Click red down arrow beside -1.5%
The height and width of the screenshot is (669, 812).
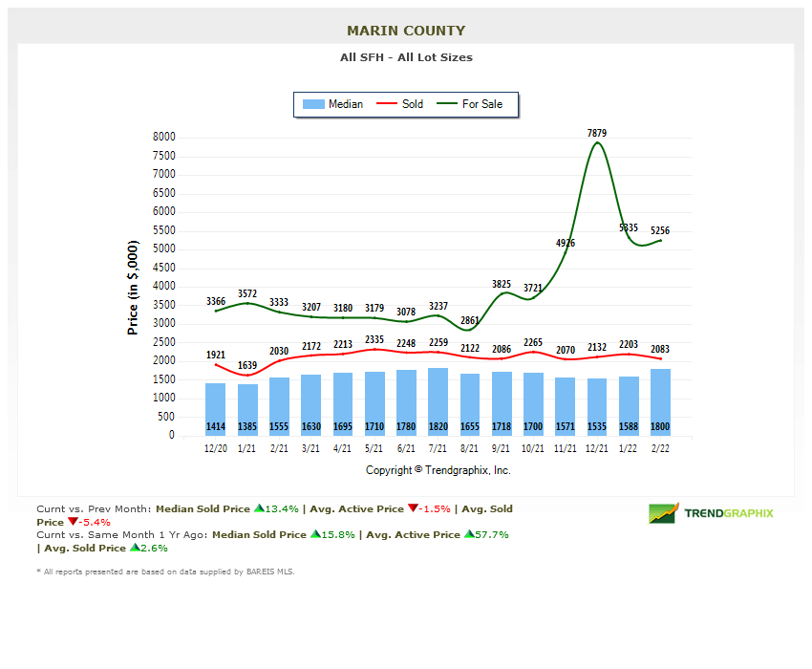(412, 509)
